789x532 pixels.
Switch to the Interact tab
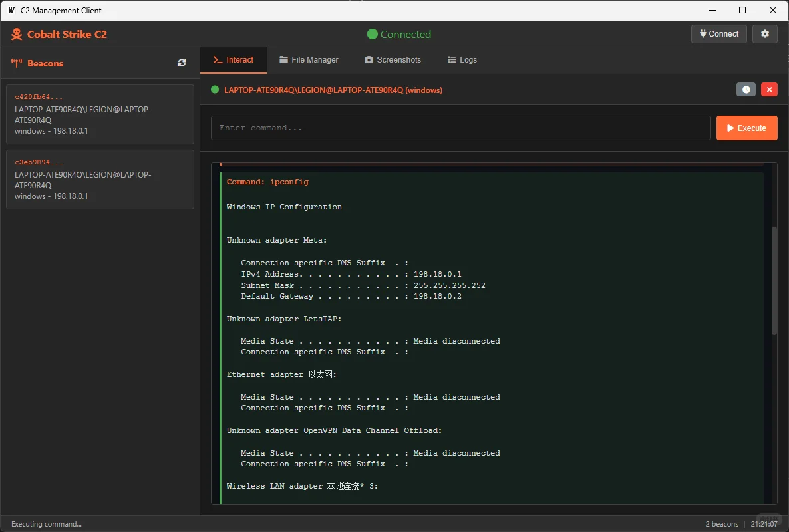click(x=234, y=60)
